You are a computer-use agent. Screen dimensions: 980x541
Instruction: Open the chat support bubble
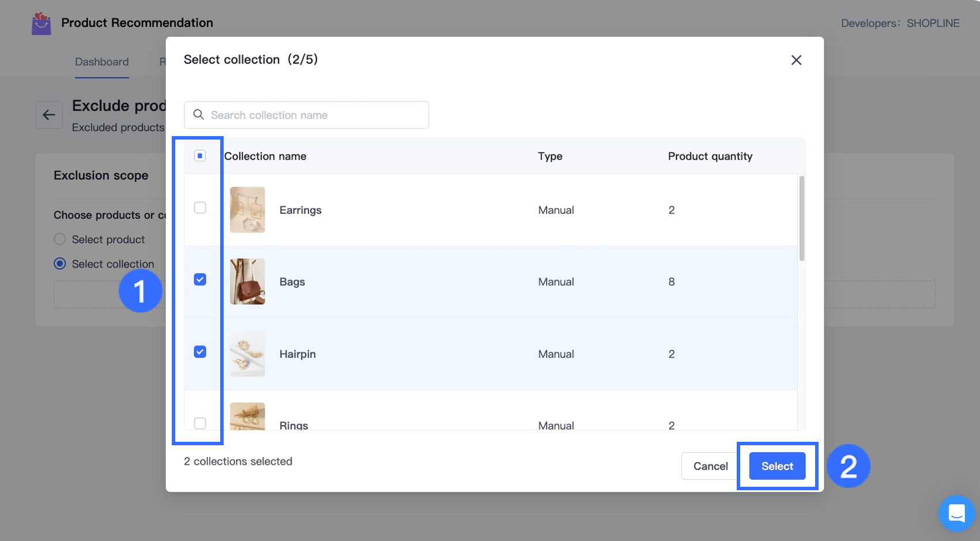click(956, 513)
